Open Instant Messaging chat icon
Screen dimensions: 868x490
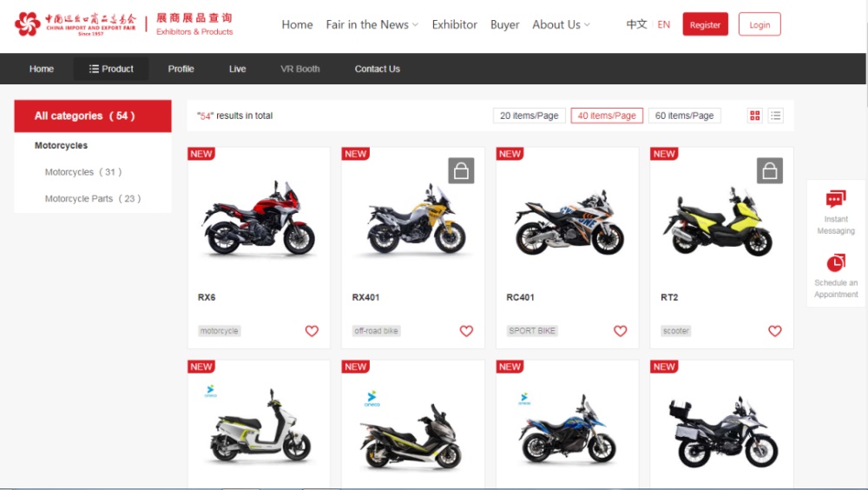coord(835,199)
